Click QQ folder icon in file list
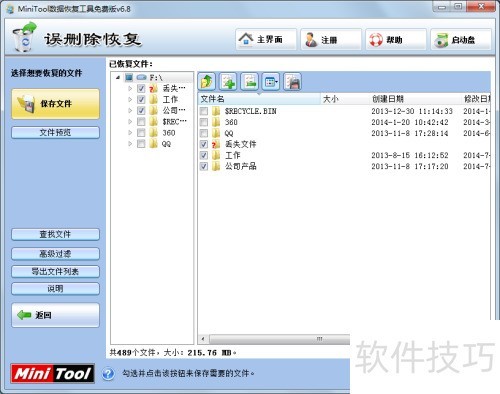500x394 pixels. pyautogui.click(x=216, y=133)
